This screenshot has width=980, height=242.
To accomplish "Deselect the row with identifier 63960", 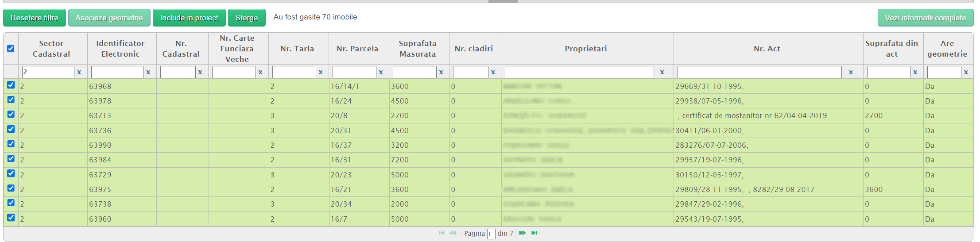I will click(11, 218).
